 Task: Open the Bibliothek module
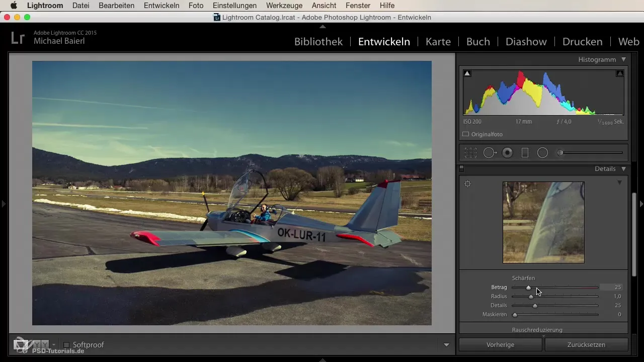pos(318,42)
